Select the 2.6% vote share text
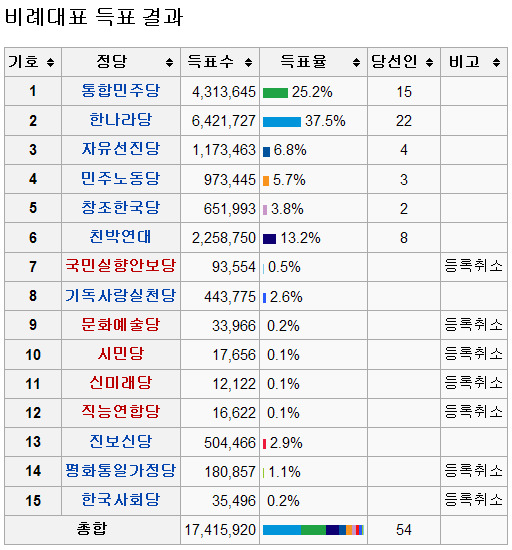Viewport: 512px width, 550px height. click(x=286, y=297)
